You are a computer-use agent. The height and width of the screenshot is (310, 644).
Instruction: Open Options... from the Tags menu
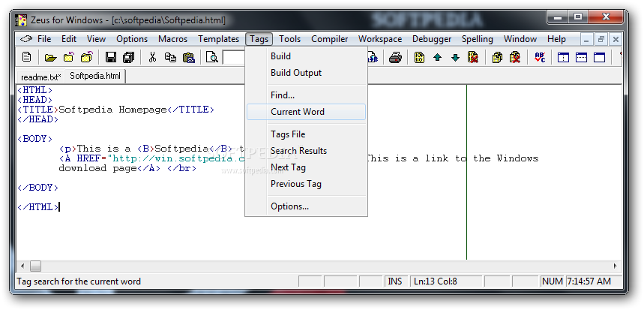[306, 206]
